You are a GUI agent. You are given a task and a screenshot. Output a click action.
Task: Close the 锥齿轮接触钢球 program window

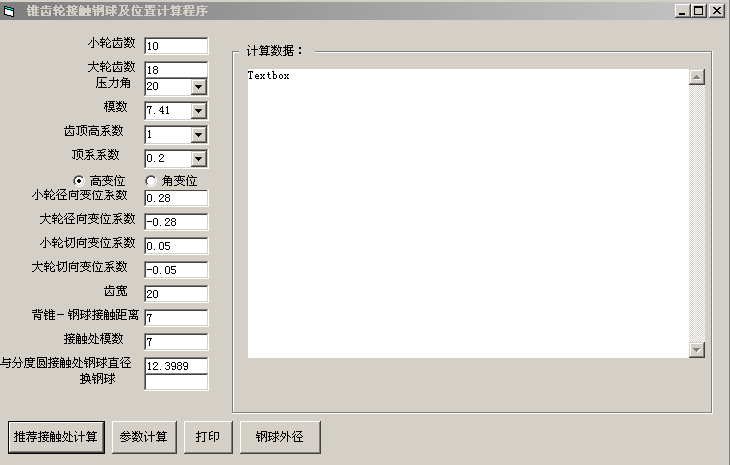point(716,11)
